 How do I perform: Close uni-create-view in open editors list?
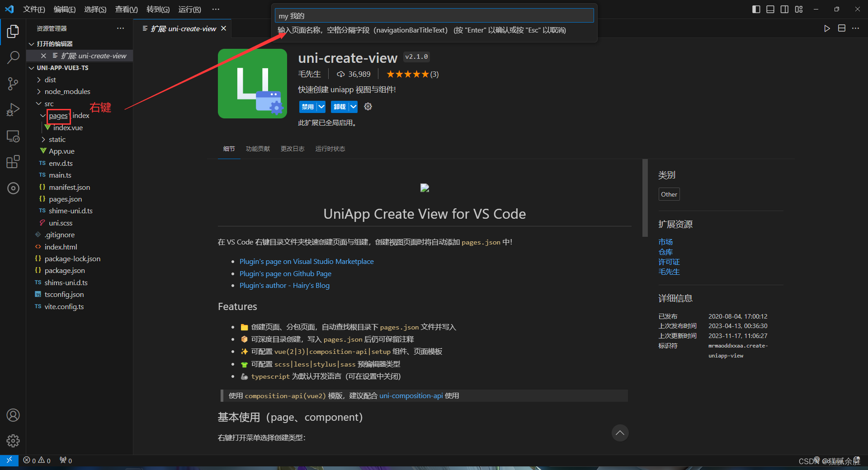43,56
